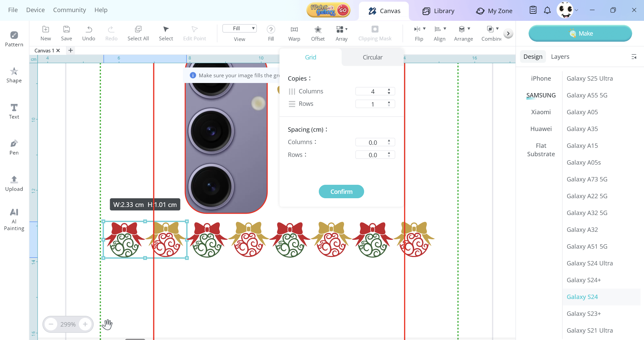The width and height of the screenshot is (644, 340).
Task: Open the Offset tool
Action: (317, 33)
